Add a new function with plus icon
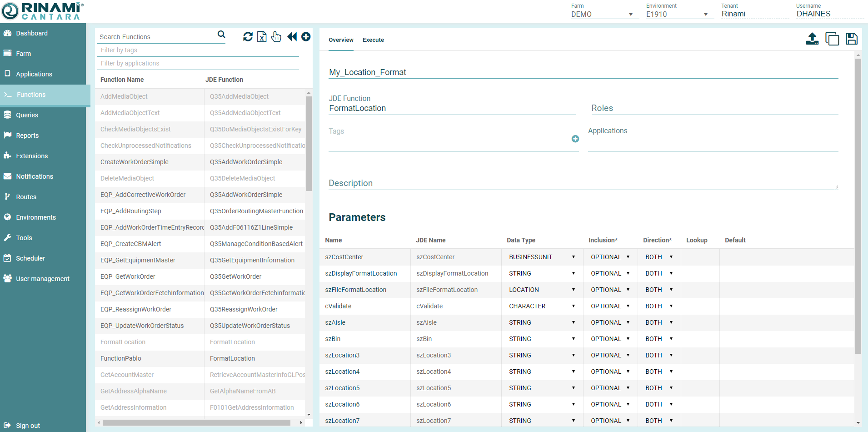Image resolution: width=868 pixels, height=432 pixels. tap(306, 37)
